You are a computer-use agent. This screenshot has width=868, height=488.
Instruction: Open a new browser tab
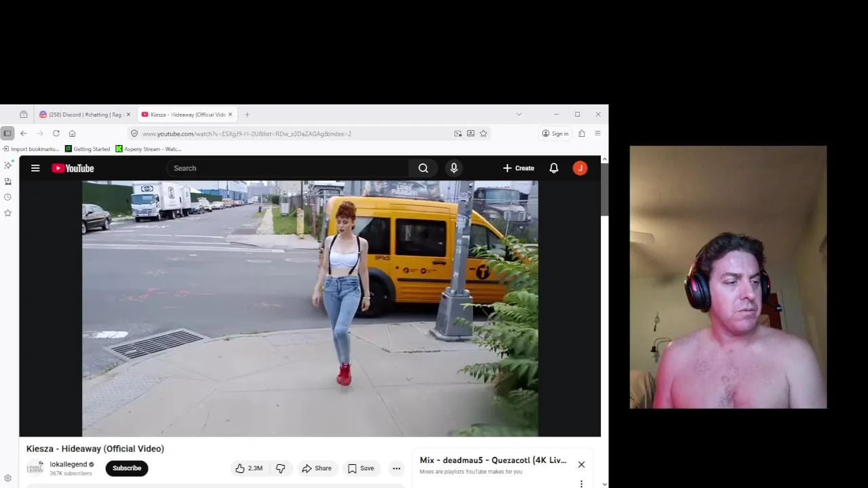247,115
